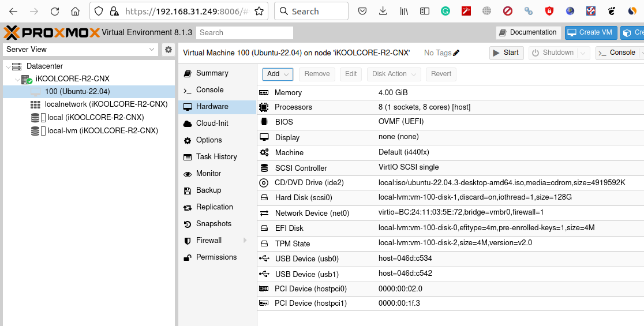The width and height of the screenshot is (644, 326).
Task: Open the Options tab
Action: 218,140
